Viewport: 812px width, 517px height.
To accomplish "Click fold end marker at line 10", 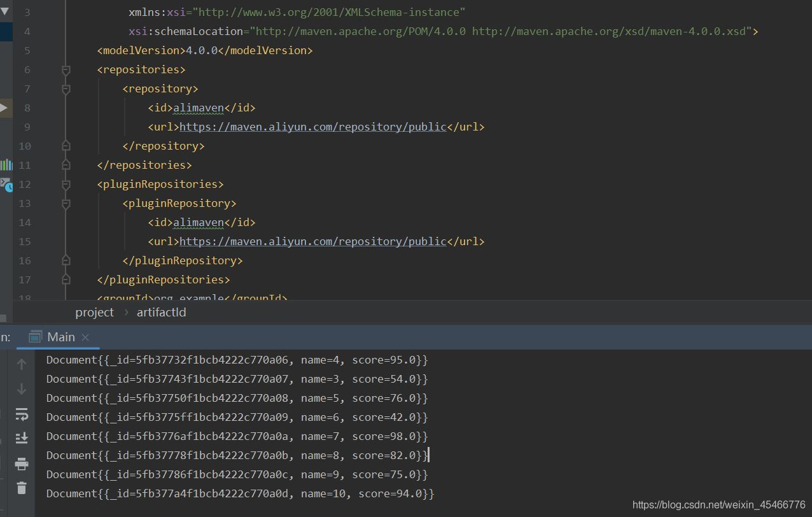I will [66, 146].
